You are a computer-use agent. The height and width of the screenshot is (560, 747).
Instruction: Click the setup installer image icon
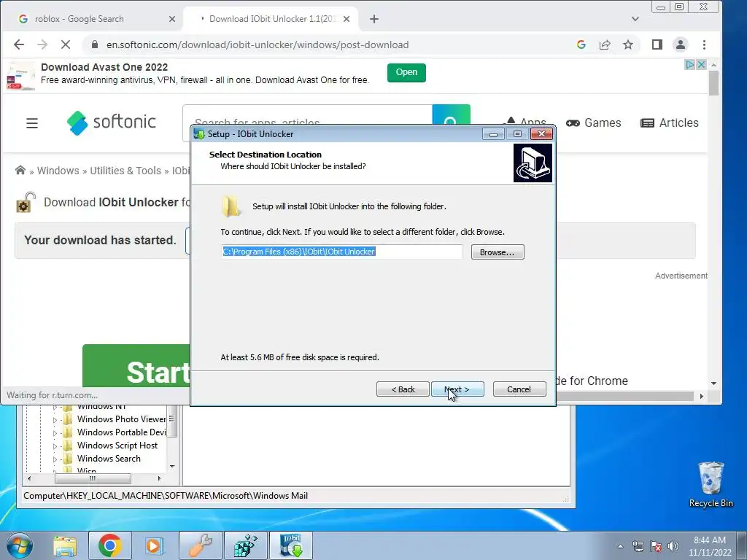(x=533, y=163)
